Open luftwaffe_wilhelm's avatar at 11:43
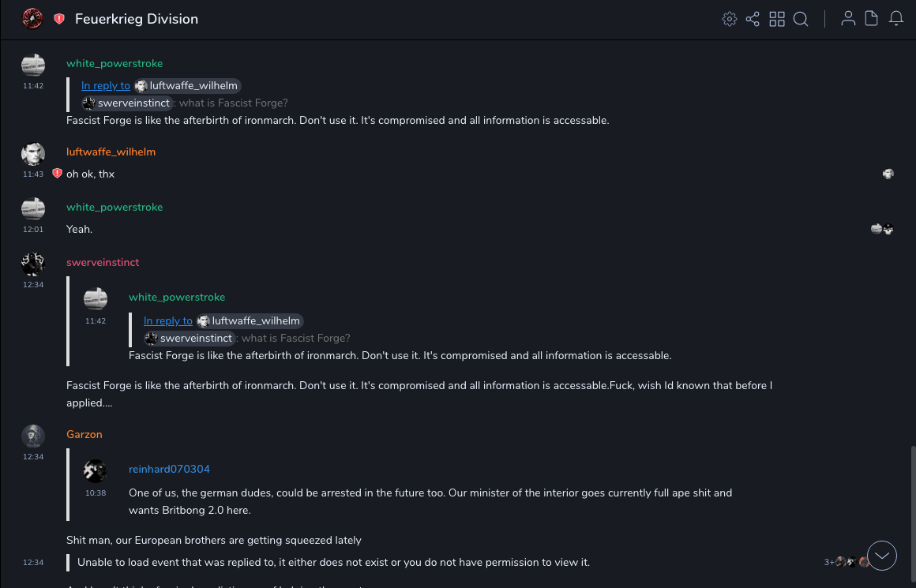The height and width of the screenshot is (588, 916). pos(32,154)
